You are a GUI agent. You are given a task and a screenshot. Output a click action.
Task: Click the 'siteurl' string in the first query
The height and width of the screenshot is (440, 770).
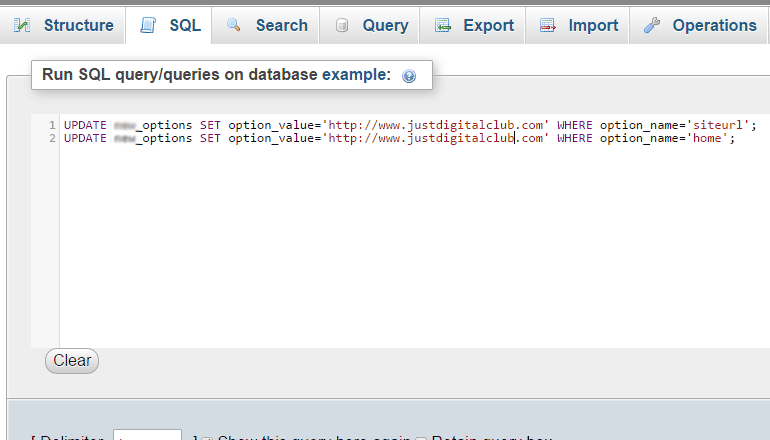pos(718,125)
